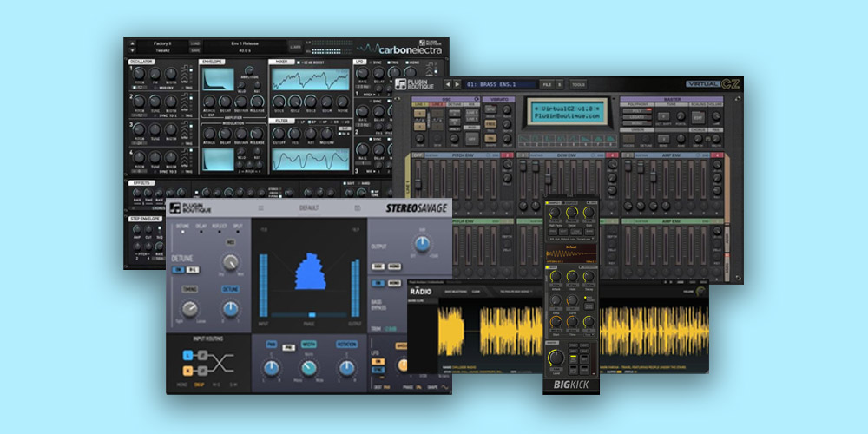The height and width of the screenshot is (434, 868).
Task: Click the SAVE button in Carbon Electra
Action: tap(194, 49)
